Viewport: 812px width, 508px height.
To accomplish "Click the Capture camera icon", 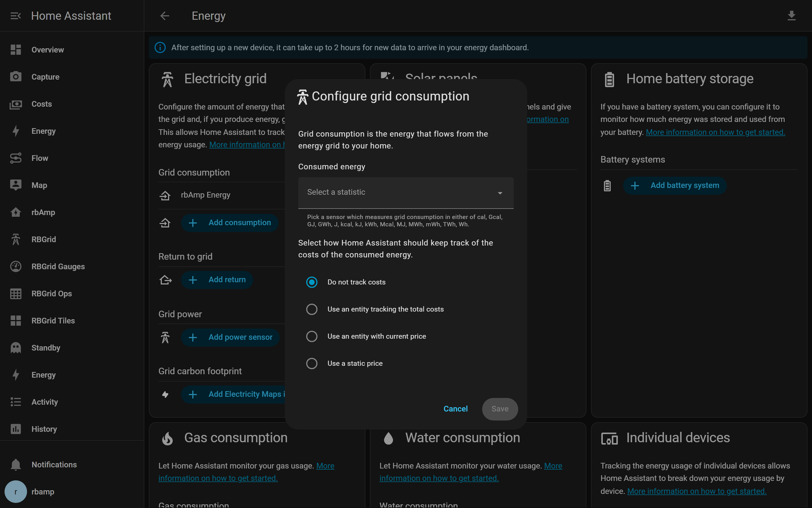I will (x=16, y=77).
